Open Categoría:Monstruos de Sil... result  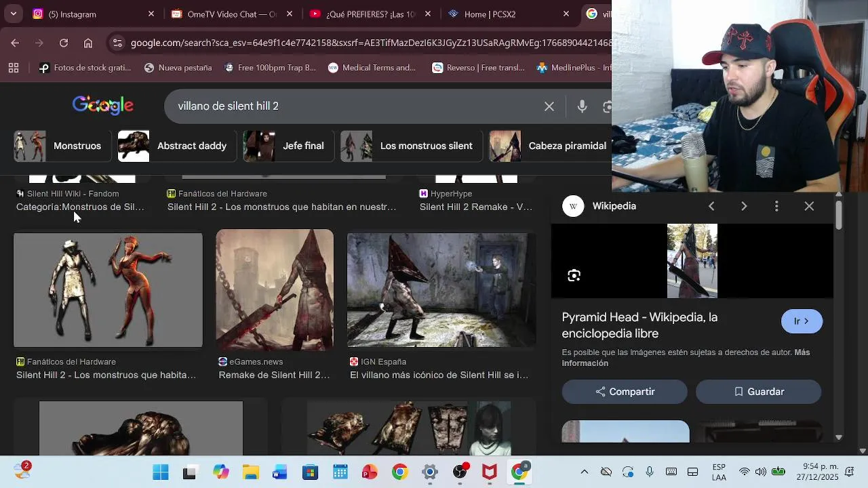[x=80, y=207]
